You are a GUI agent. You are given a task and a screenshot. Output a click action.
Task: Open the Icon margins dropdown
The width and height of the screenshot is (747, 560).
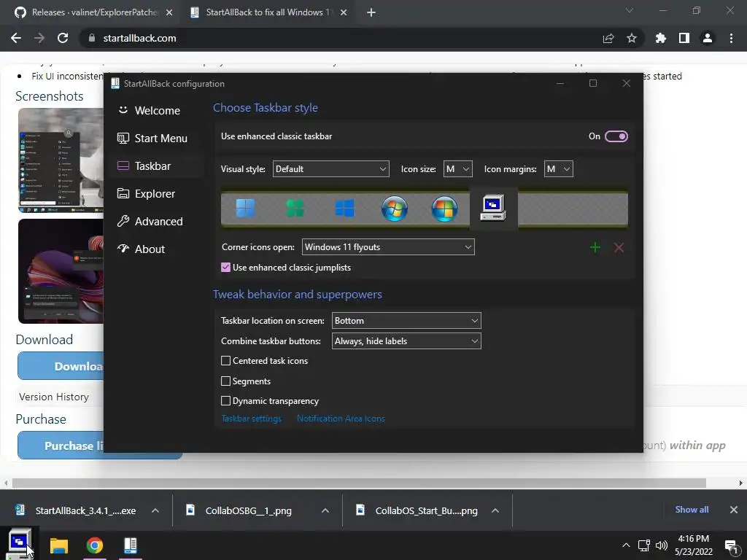tap(558, 169)
